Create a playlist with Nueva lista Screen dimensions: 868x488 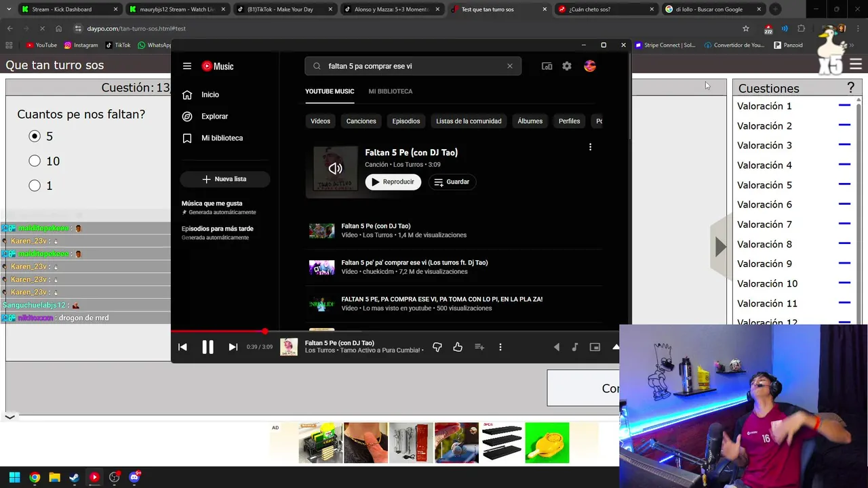(x=224, y=179)
